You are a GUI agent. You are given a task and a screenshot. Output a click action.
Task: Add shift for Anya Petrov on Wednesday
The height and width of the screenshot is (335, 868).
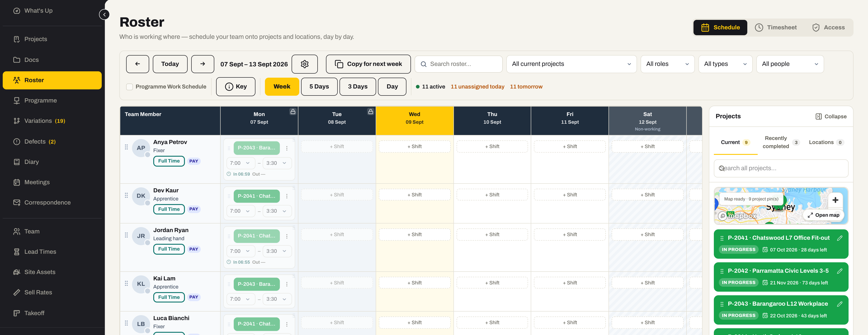click(x=415, y=147)
